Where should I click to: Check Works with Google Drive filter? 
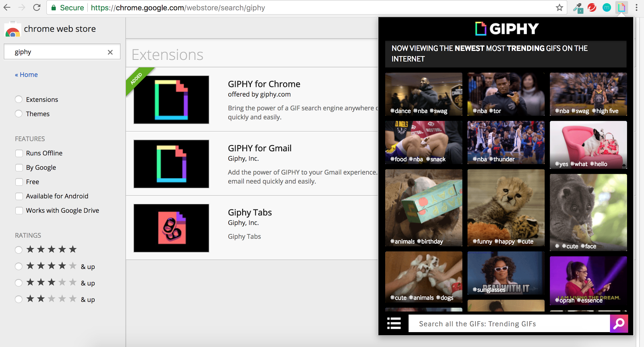pyautogui.click(x=19, y=211)
